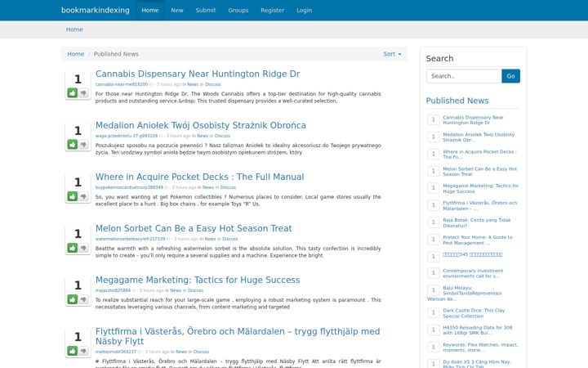This screenshot has height=368, width=588.
Task: Click the Go search button
Action: tap(510, 76)
